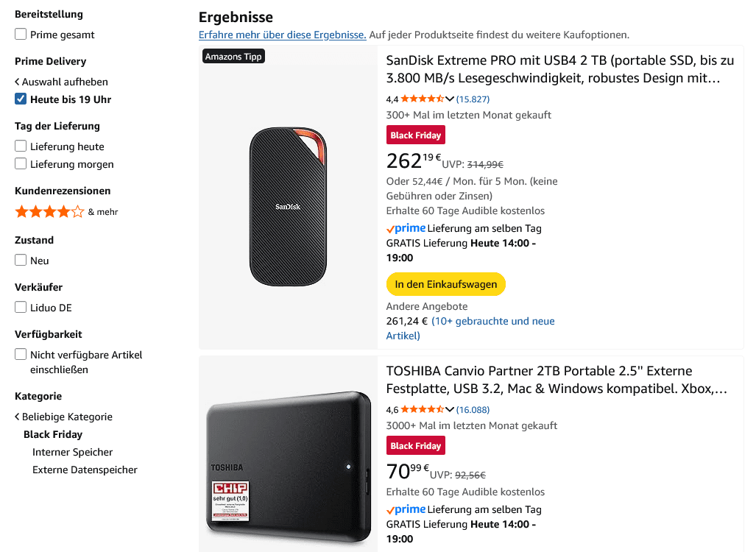The width and height of the screenshot is (756, 552).
Task: Click the Black Friday badge on Toshiba
Action: pyautogui.click(x=415, y=446)
